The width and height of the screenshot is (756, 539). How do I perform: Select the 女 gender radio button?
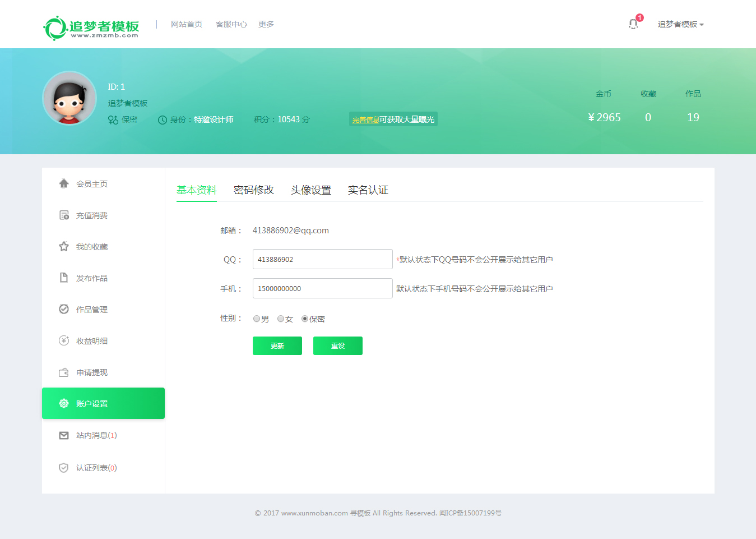click(281, 319)
